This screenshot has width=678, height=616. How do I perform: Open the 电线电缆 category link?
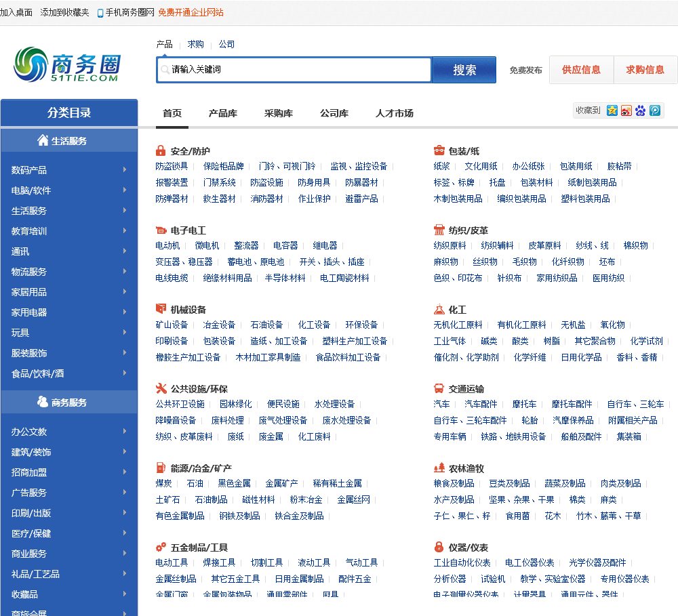click(172, 278)
